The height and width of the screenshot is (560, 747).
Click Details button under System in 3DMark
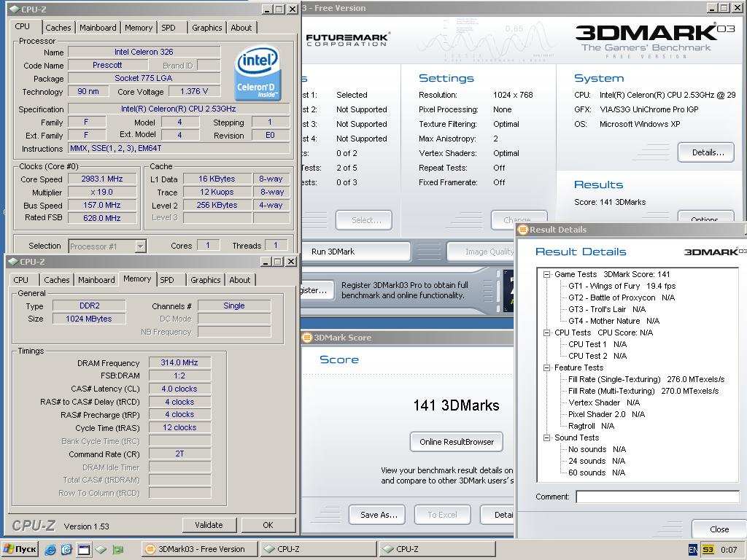706,152
